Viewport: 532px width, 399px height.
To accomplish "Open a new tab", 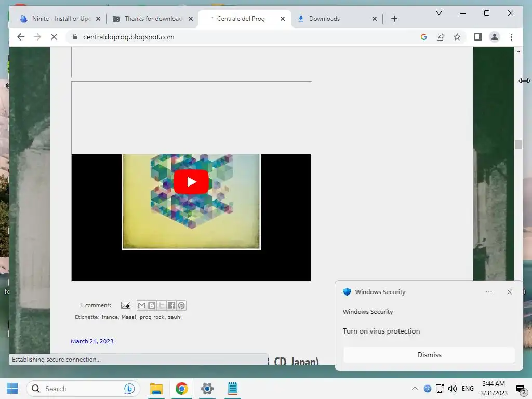I will tap(394, 19).
